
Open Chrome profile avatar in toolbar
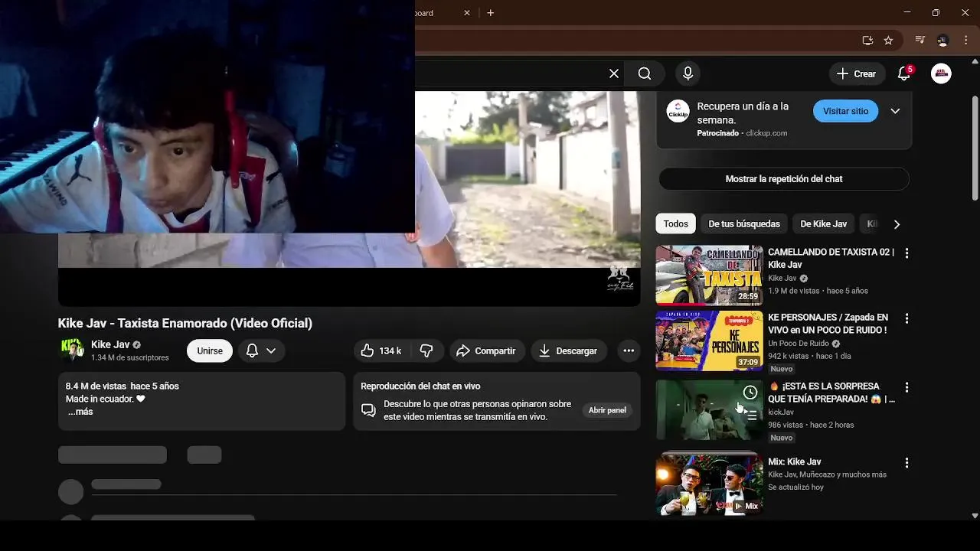942,41
